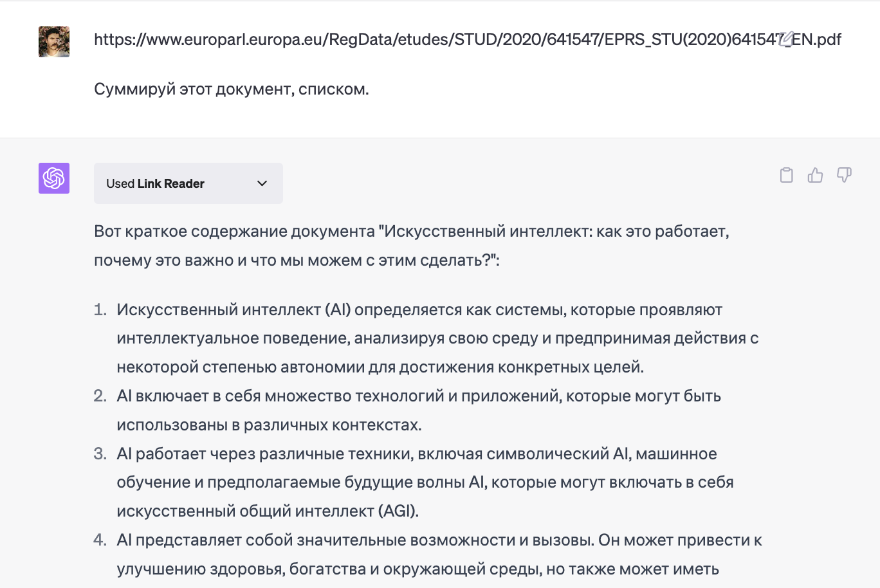
Task: Give the response a thumbs down
Action: coord(844,175)
